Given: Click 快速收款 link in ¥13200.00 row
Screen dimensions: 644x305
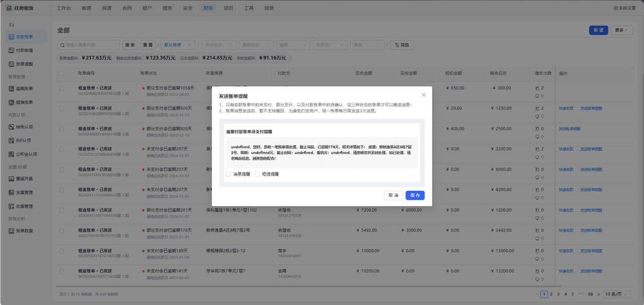Looking at the screenshot, I should pos(566,271).
